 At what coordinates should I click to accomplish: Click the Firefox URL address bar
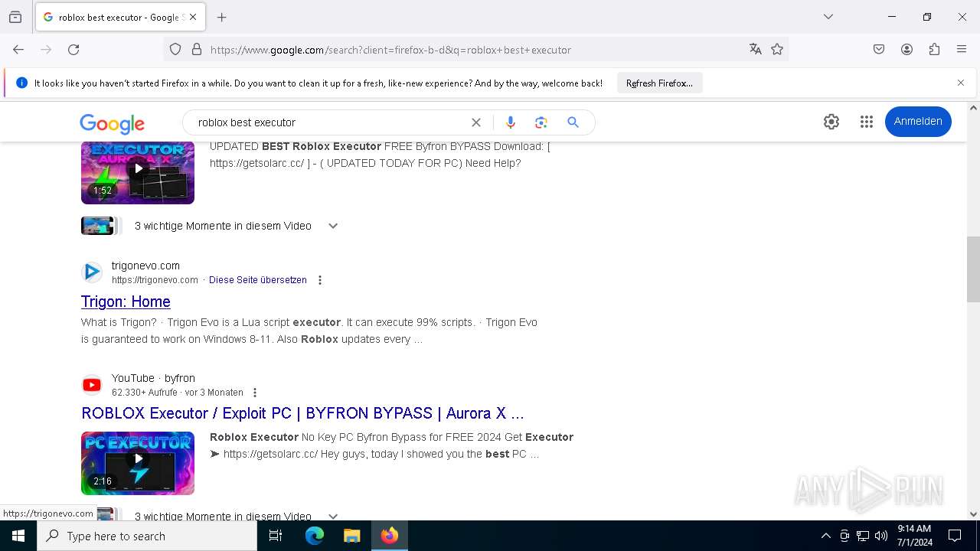point(475,50)
